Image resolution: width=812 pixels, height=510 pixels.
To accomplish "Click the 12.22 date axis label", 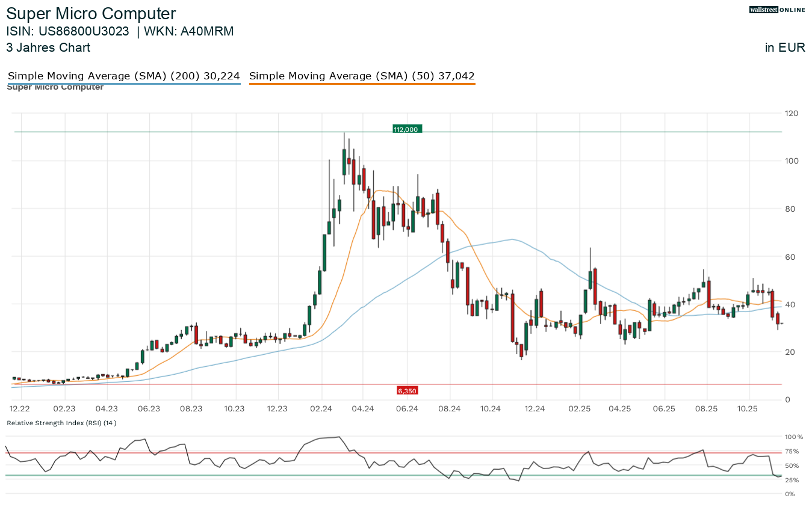I will pyautogui.click(x=20, y=409).
